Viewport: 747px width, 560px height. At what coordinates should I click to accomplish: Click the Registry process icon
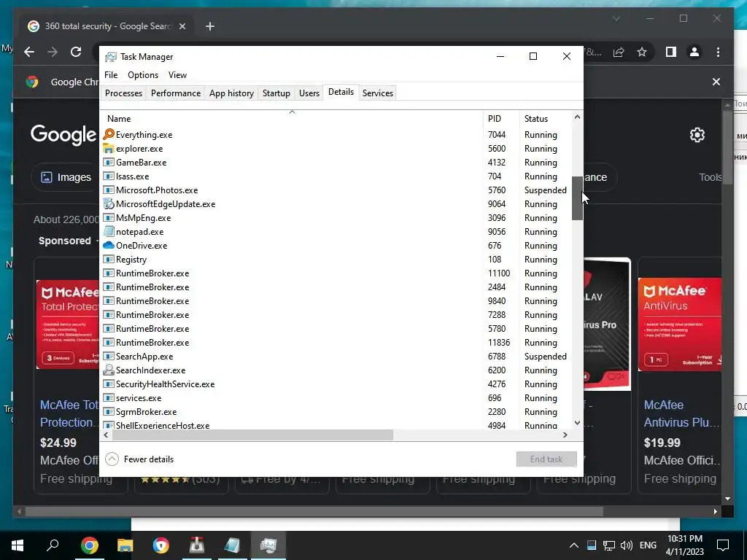(x=109, y=259)
